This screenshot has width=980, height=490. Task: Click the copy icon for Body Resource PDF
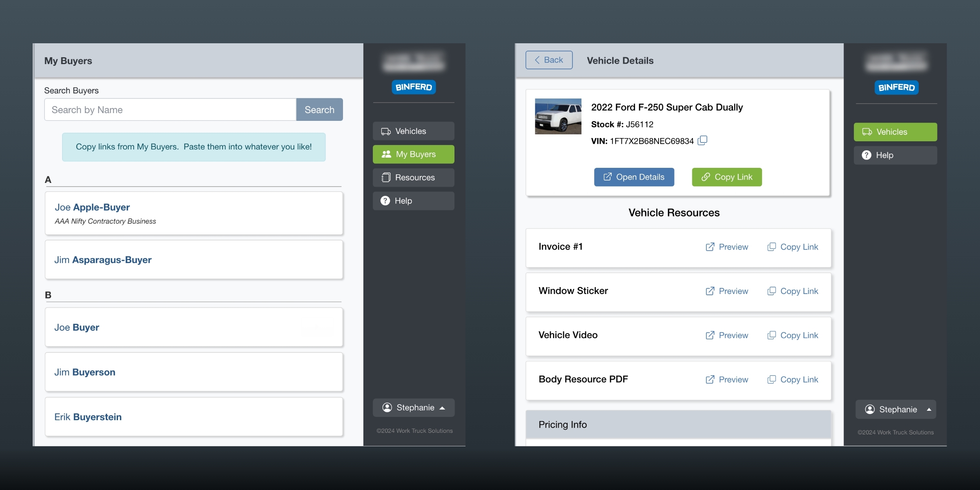(x=772, y=379)
